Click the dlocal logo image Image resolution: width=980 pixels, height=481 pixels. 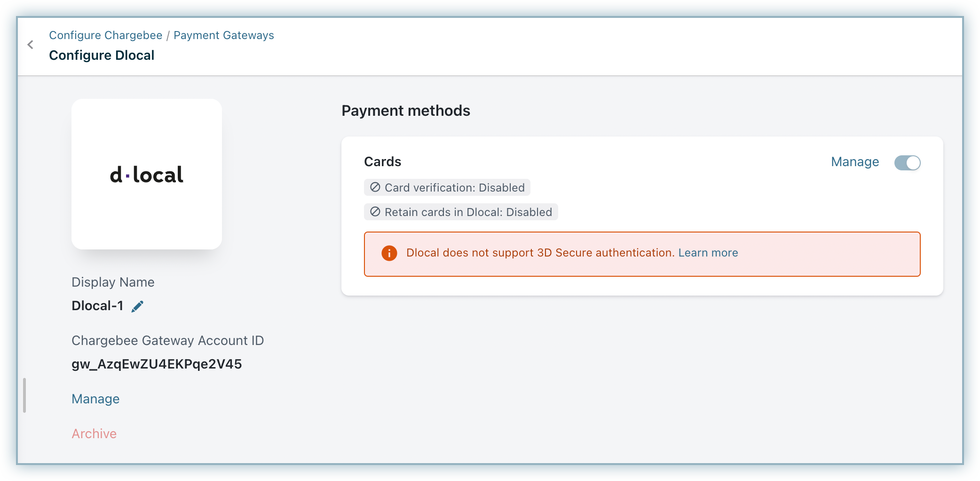pos(147,175)
